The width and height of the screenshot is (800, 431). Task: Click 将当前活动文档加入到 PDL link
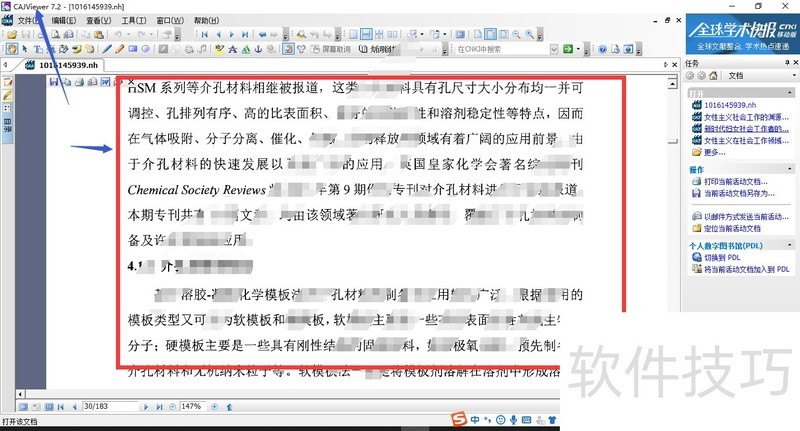[x=747, y=269]
